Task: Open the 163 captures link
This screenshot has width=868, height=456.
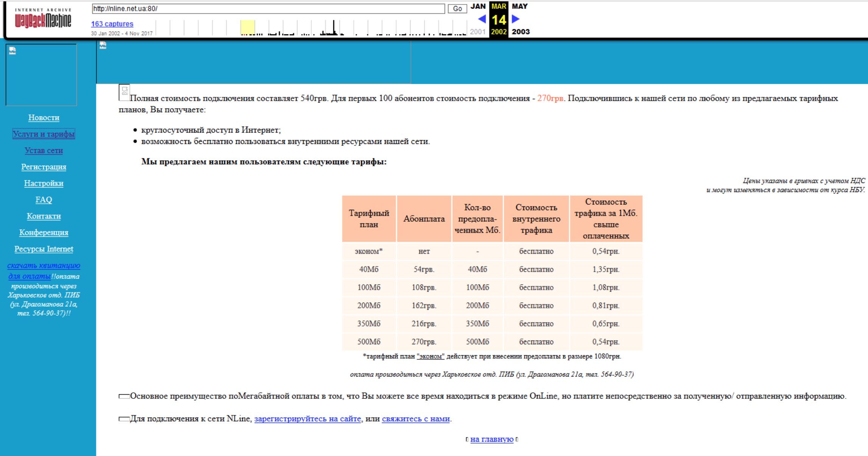Action: 112,24
